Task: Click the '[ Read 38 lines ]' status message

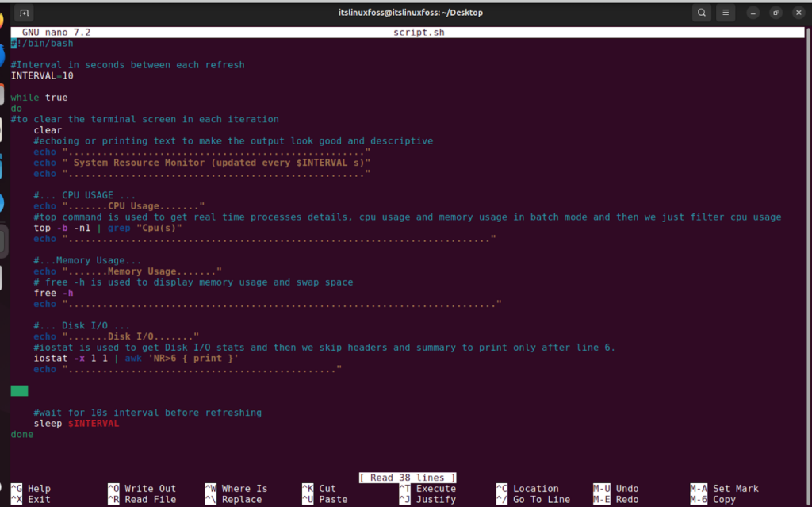Action: [408, 478]
